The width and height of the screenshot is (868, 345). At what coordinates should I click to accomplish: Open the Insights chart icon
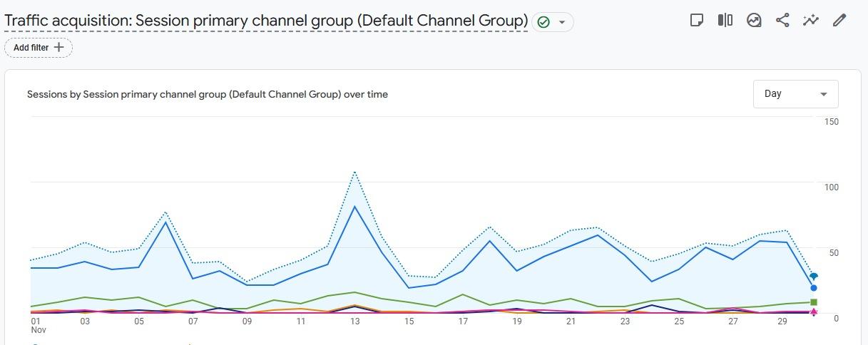pos(754,21)
